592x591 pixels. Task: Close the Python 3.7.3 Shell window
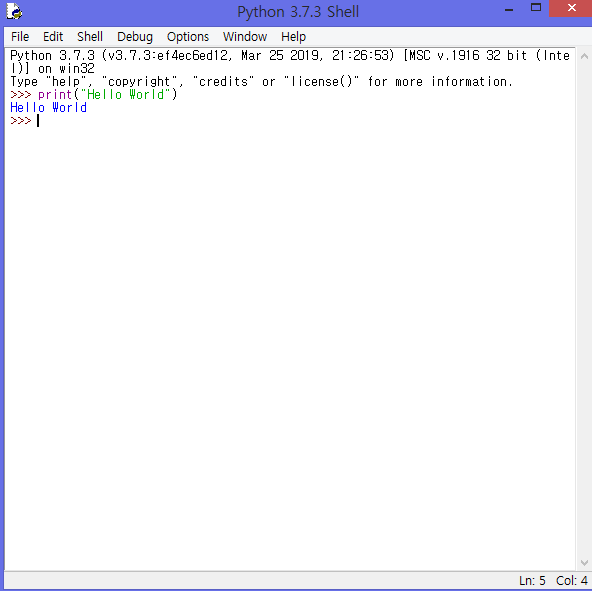(571, 8)
